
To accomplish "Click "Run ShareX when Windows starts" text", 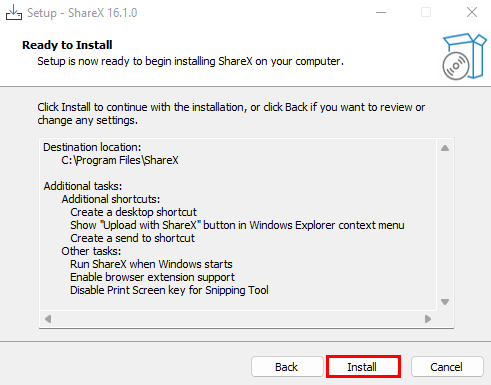I will (x=151, y=264).
